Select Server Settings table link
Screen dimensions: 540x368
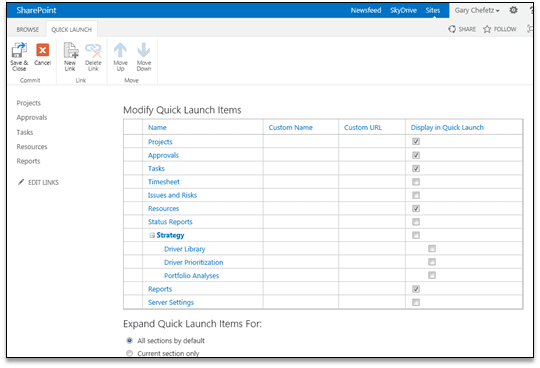point(171,303)
